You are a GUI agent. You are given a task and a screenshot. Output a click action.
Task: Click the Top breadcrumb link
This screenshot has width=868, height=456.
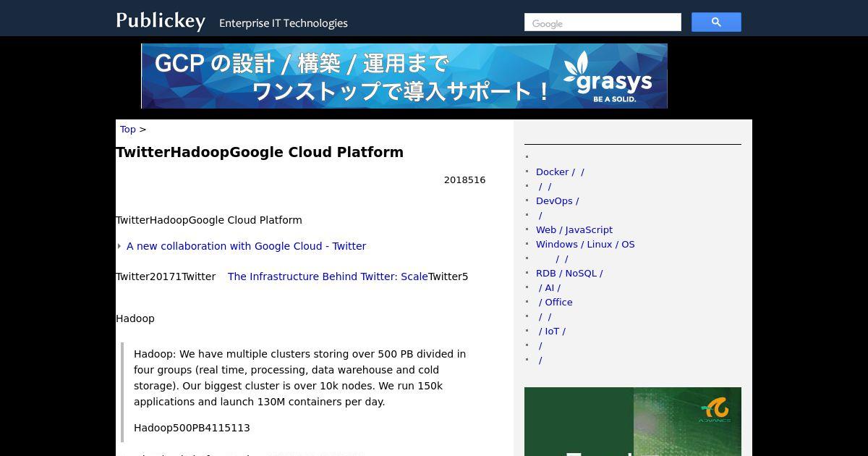click(x=128, y=130)
